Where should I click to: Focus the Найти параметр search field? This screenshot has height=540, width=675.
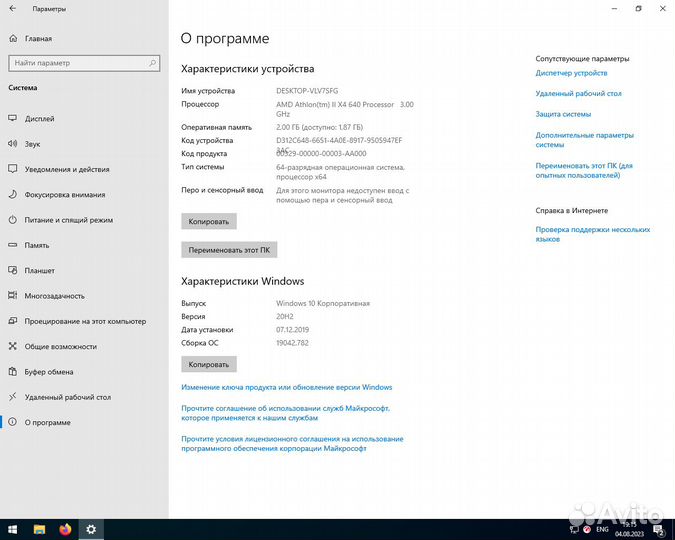[84, 63]
